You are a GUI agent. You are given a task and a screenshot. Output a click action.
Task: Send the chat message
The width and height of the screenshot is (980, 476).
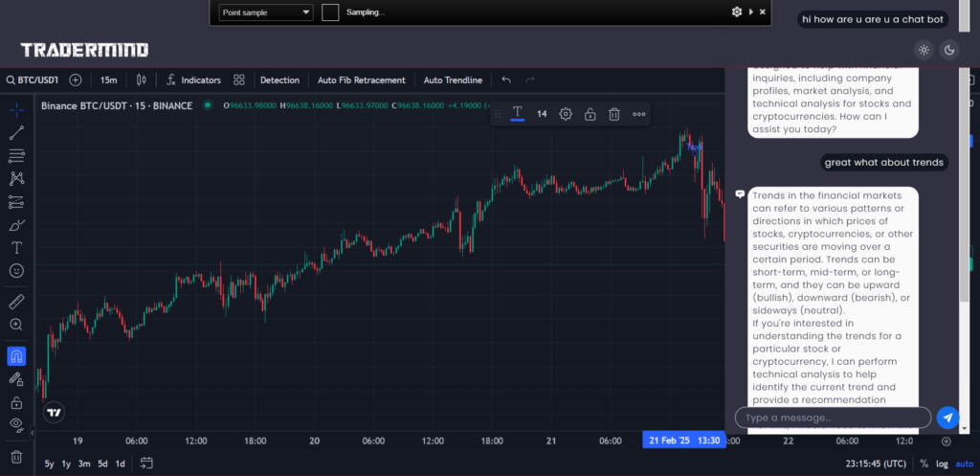[947, 418]
